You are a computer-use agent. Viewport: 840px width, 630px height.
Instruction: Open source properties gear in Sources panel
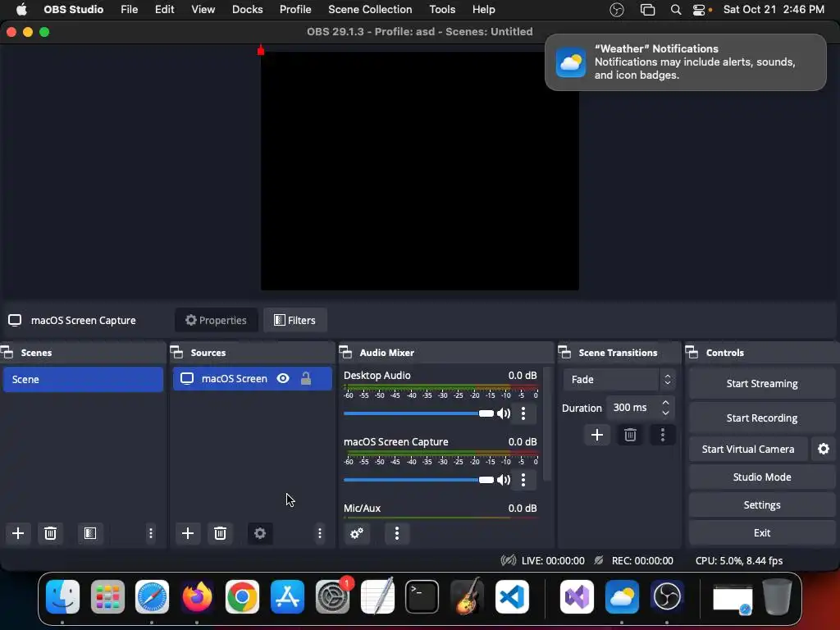click(260, 533)
